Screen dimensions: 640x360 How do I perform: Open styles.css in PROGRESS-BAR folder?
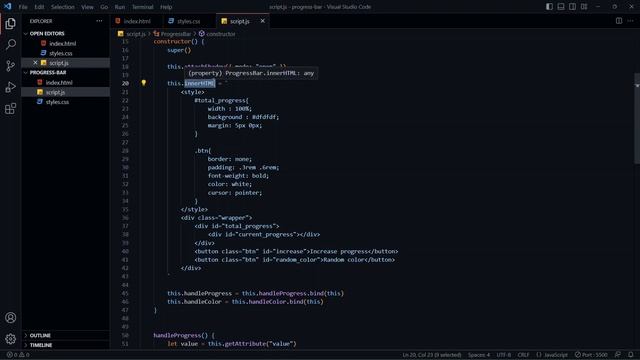click(x=65, y=102)
